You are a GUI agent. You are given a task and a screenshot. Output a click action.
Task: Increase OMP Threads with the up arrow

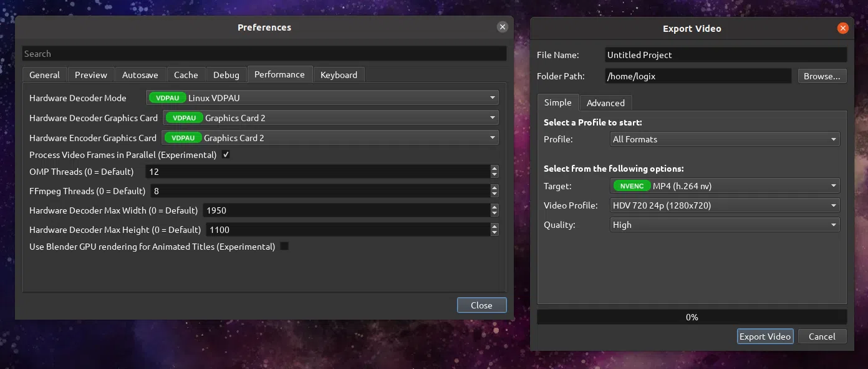coord(494,168)
